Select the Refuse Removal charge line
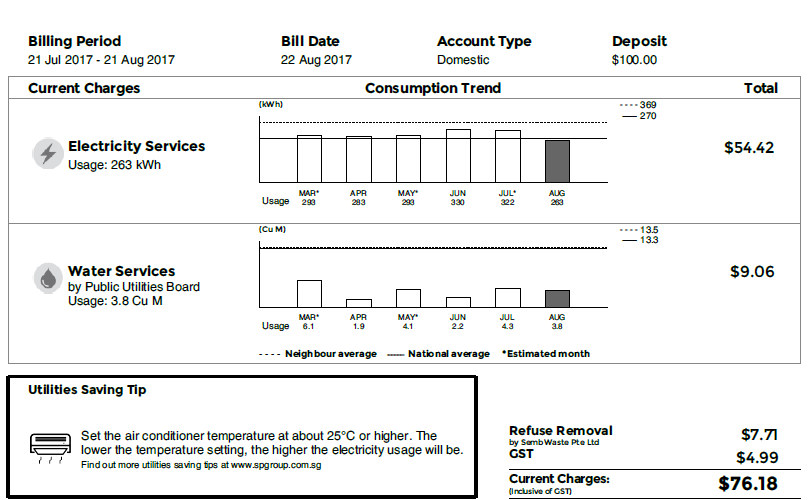 (x=560, y=431)
